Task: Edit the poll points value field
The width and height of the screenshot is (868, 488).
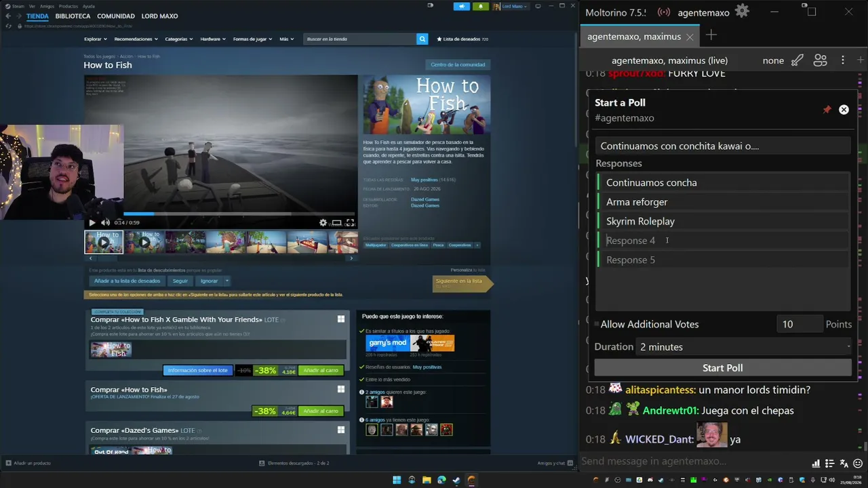Action: [x=799, y=325]
